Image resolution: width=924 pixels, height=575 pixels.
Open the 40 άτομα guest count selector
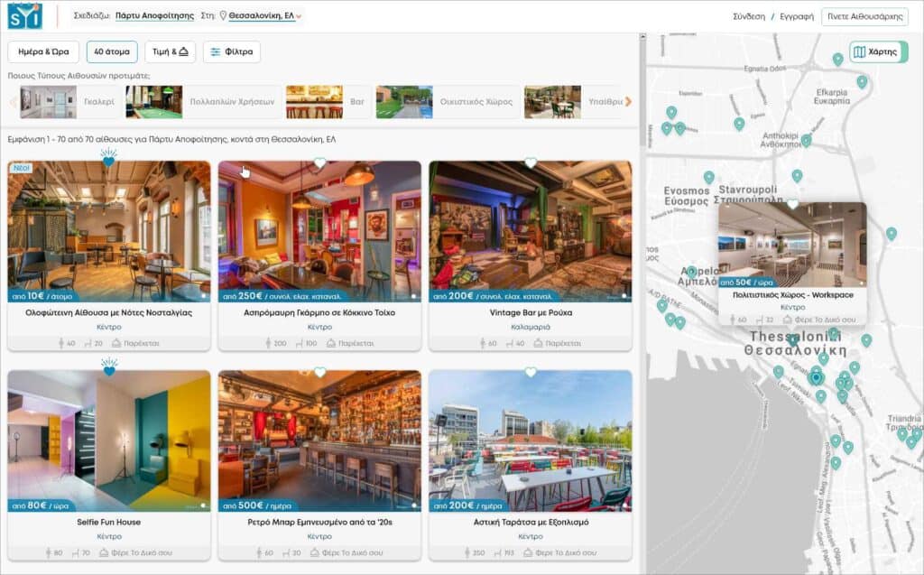[x=112, y=51]
